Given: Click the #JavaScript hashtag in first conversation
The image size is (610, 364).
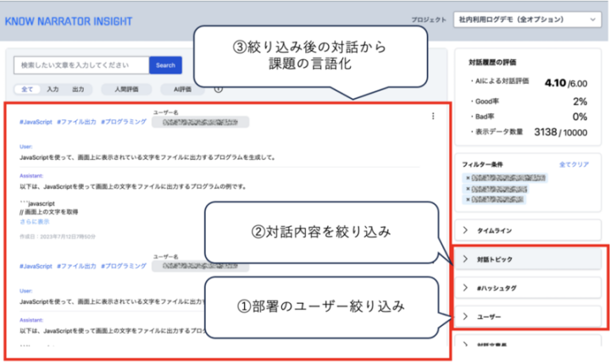Looking at the screenshot, I should 34,123.
